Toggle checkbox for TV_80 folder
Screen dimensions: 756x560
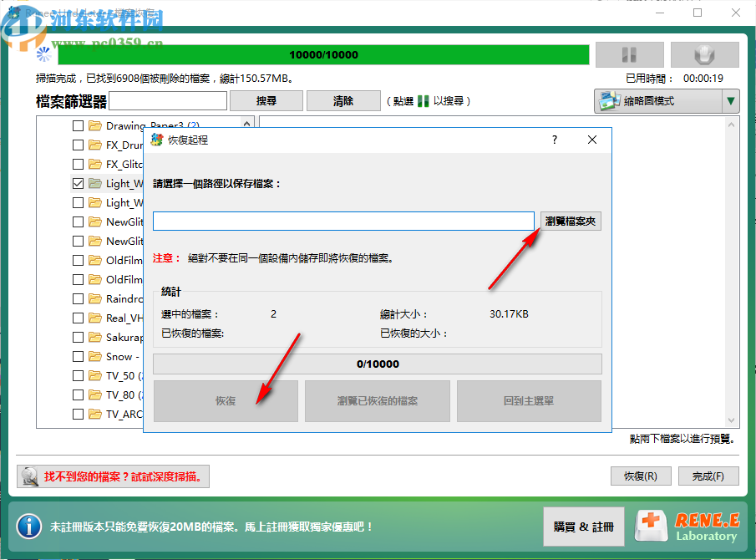78,395
